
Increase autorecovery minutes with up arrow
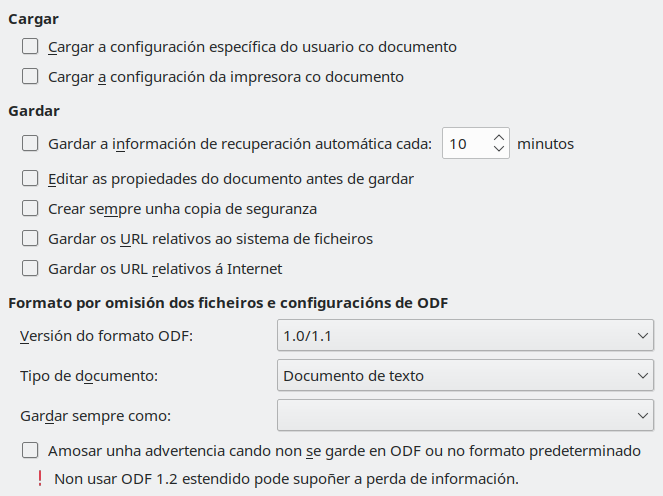[499, 137]
